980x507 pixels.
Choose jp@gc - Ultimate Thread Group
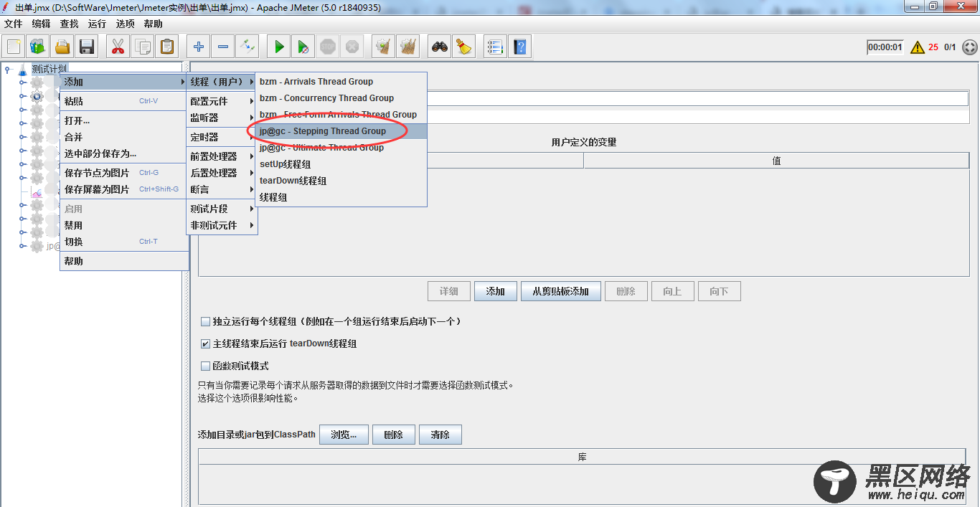coord(341,148)
